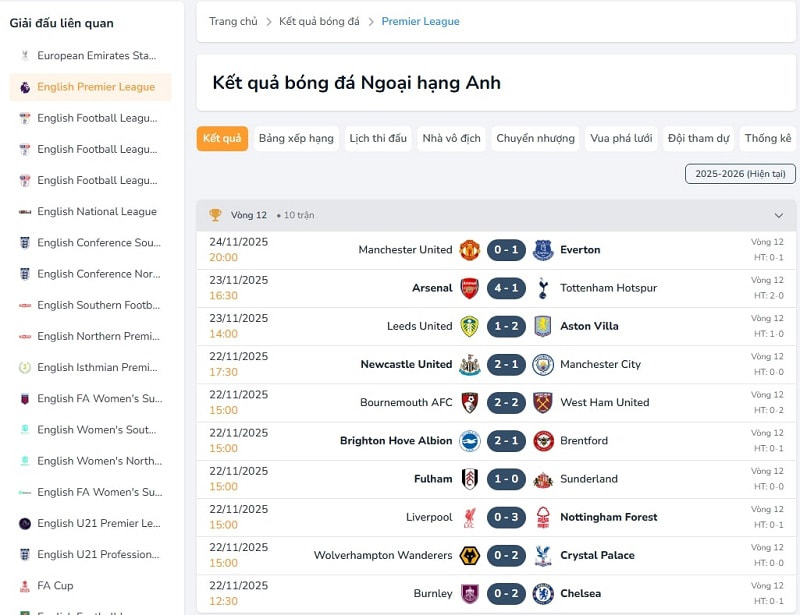800x615 pixels.
Task: Click the trophy icon beside Vòng 12
Action: pyautogui.click(x=215, y=215)
